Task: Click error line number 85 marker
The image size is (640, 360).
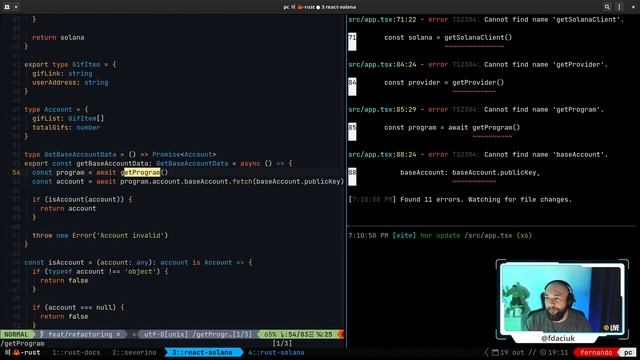Action: tap(352, 131)
